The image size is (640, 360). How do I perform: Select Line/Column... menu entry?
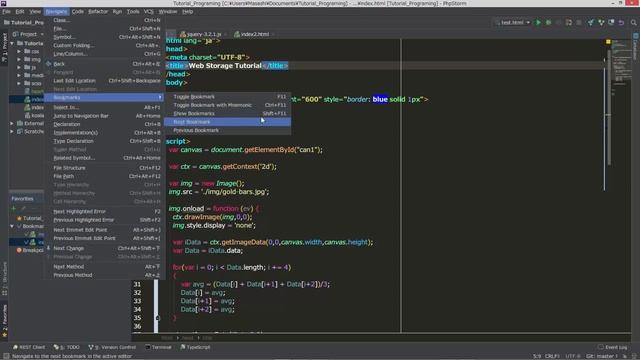pos(104,53)
